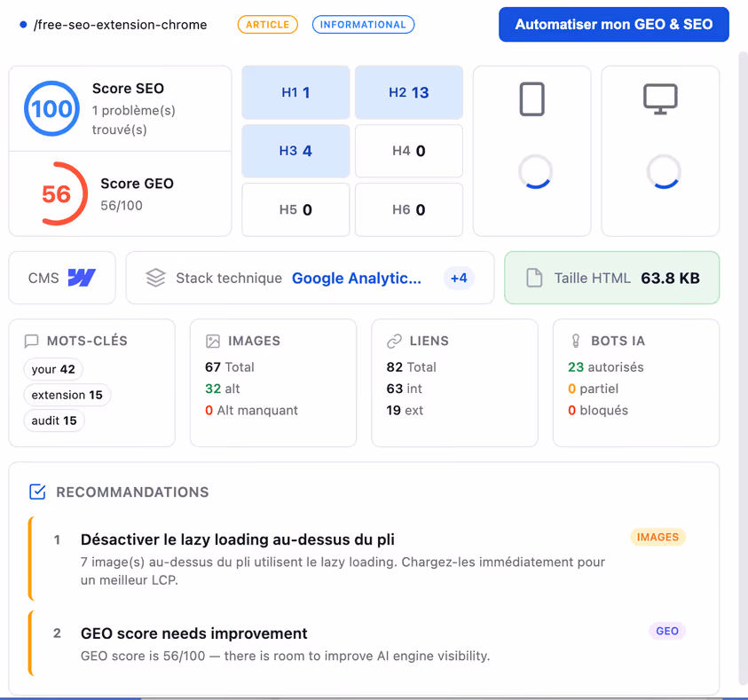Click the '56/100' GEO score text
The height and width of the screenshot is (700, 748).
(x=122, y=206)
